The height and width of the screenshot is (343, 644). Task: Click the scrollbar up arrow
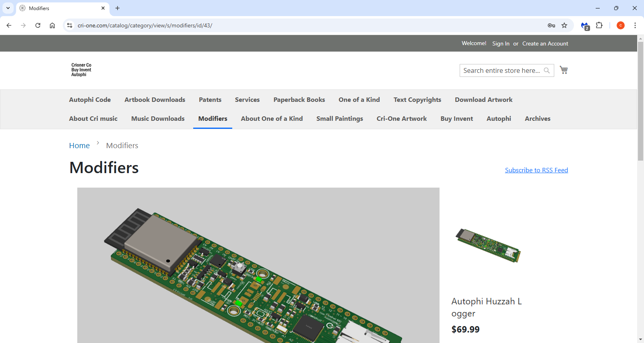coord(640,38)
